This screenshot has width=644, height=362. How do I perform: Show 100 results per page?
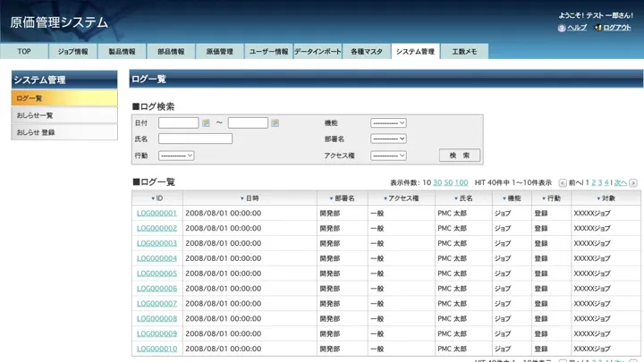pyautogui.click(x=462, y=182)
